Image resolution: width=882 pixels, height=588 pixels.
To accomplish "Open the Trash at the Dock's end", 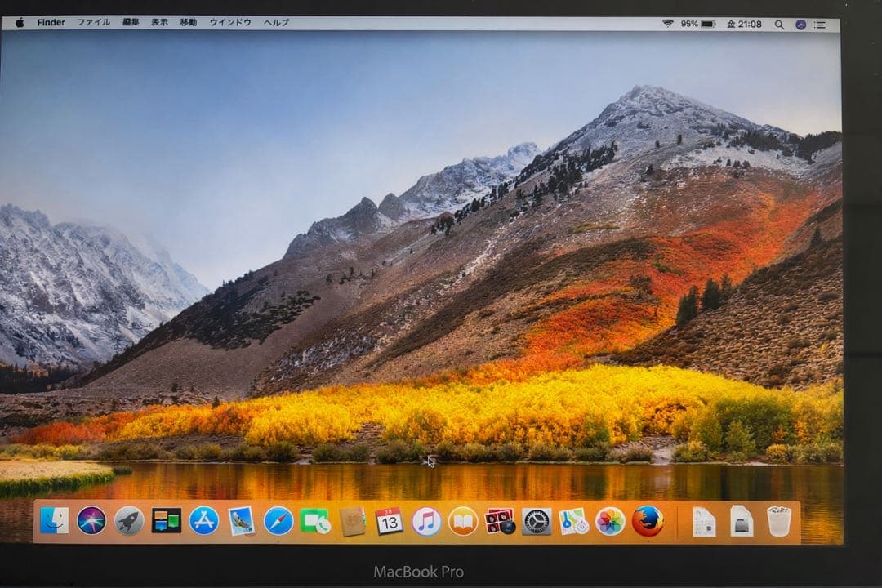I will point(778,521).
